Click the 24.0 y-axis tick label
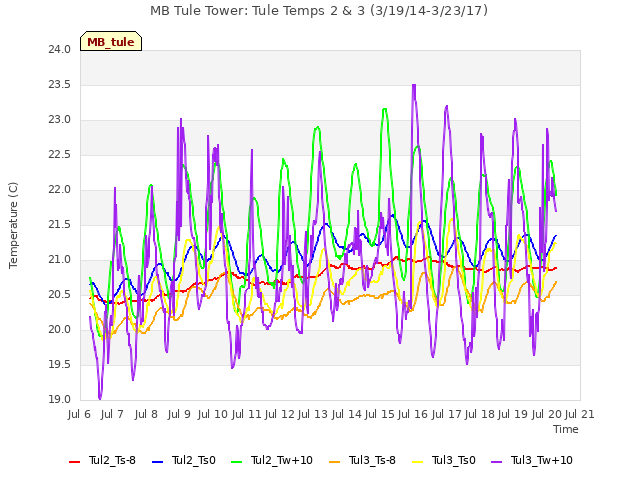Viewport: 640px width, 480px height. coord(60,50)
